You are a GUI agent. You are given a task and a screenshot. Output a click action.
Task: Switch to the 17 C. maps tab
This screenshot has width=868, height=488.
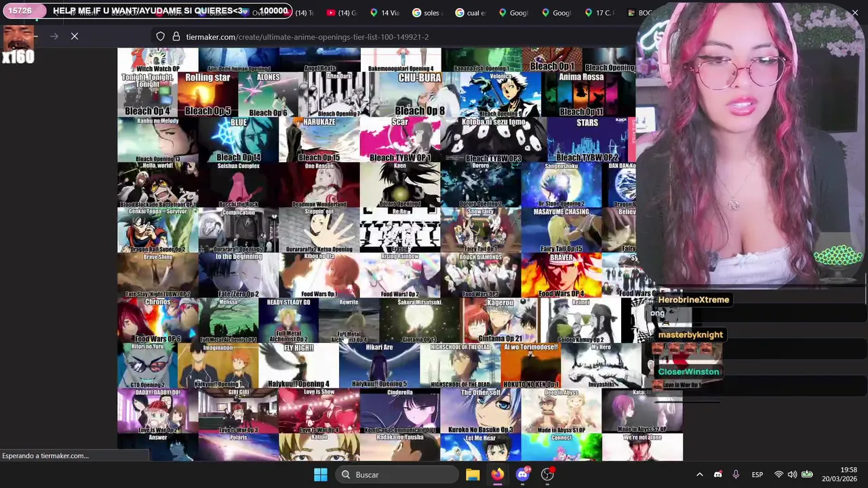coord(599,13)
